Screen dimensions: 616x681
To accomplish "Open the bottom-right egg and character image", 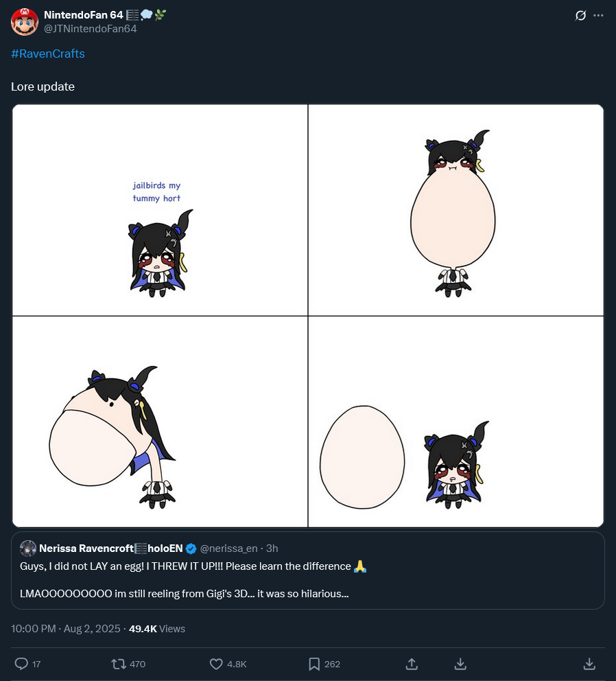I will pos(455,422).
